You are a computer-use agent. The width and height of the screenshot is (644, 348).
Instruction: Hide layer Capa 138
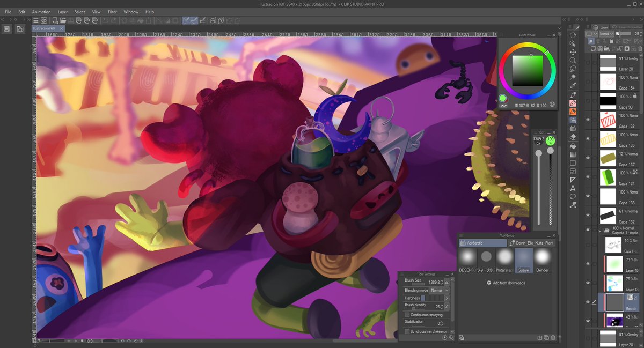pos(588,120)
